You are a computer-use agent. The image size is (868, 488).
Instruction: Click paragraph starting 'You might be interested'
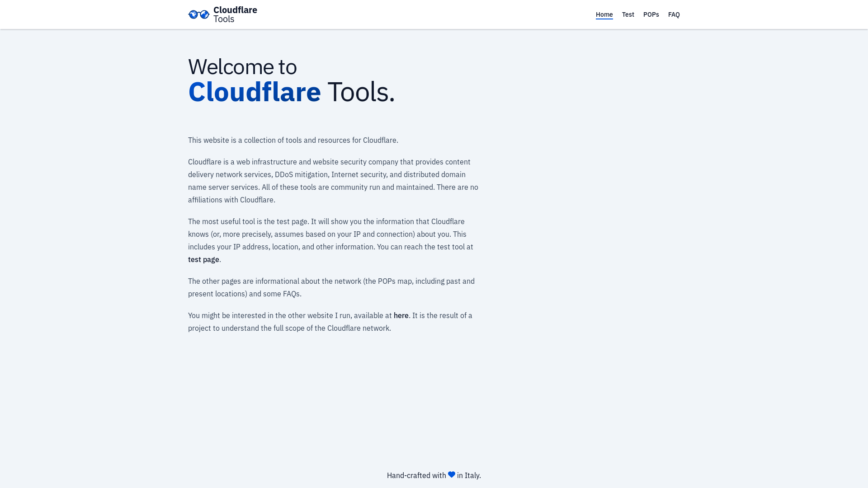(x=330, y=322)
